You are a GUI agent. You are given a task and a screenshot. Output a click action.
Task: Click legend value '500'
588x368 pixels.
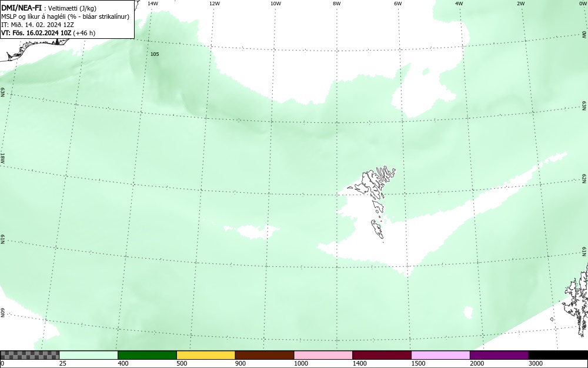(182, 363)
